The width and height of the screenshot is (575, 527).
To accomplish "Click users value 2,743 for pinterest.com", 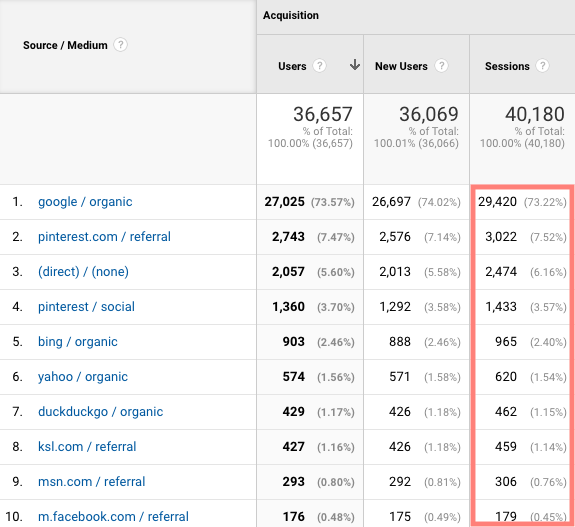I will (288, 237).
